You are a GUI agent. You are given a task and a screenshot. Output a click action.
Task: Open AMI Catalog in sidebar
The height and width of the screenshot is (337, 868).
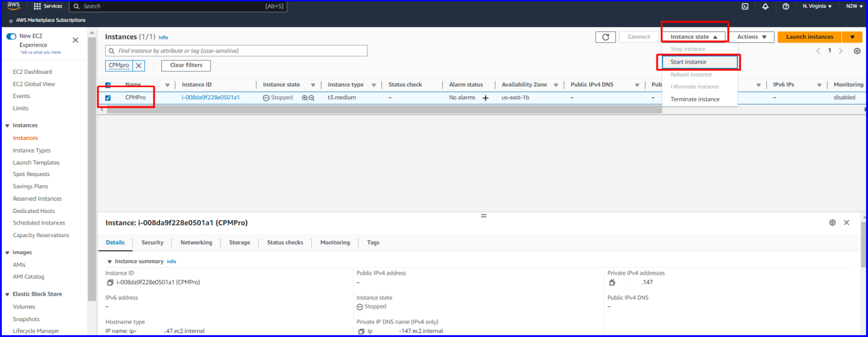[x=28, y=277]
